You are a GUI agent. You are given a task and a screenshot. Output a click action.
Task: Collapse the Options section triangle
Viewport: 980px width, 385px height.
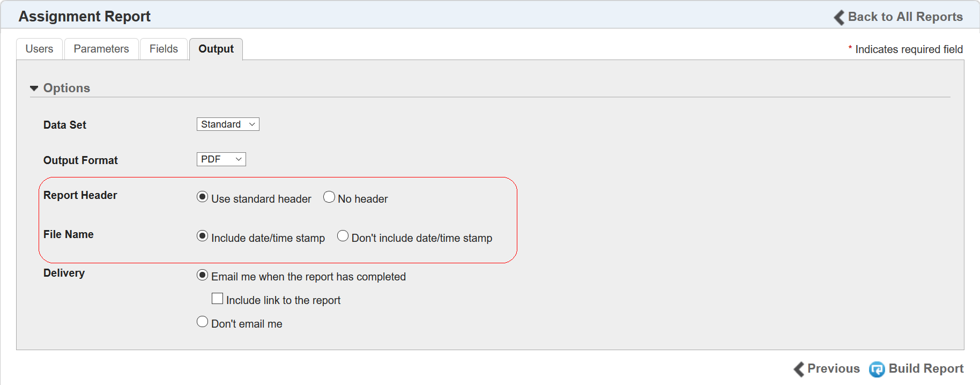click(x=34, y=88)
